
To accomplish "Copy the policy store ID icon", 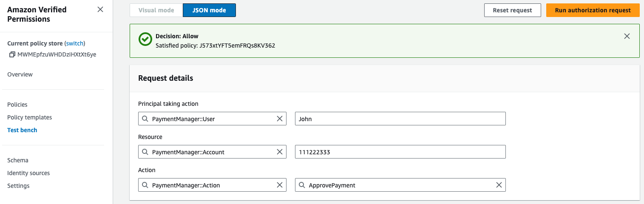I will 12,54.
